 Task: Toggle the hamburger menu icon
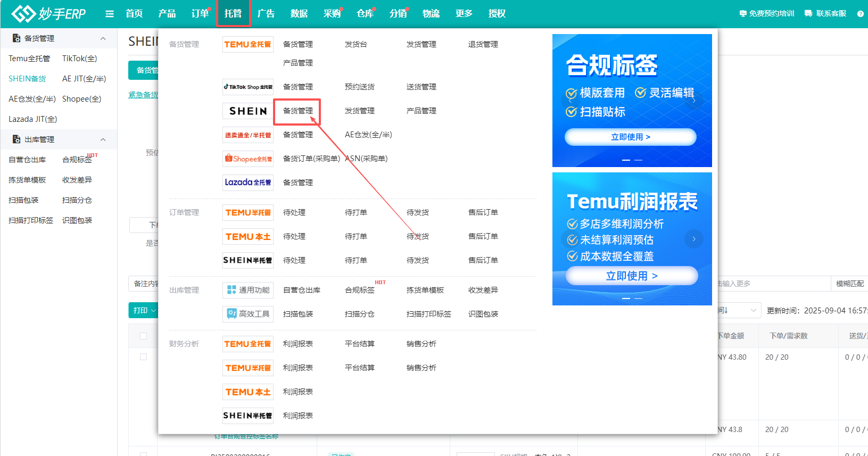click(110, 14)
